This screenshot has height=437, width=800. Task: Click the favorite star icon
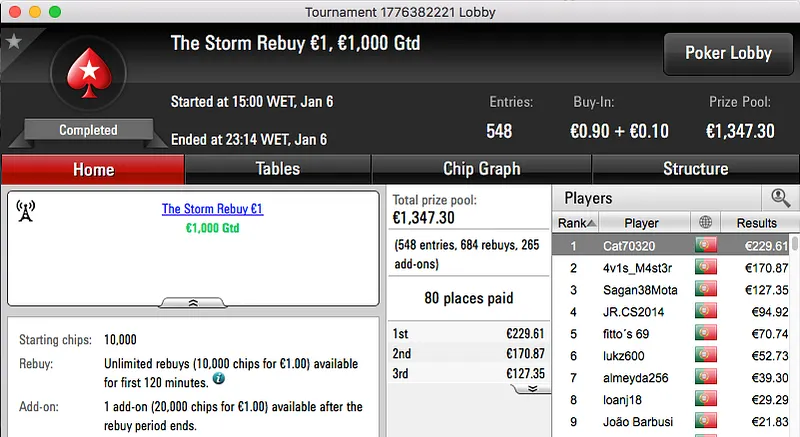point(13,42)
